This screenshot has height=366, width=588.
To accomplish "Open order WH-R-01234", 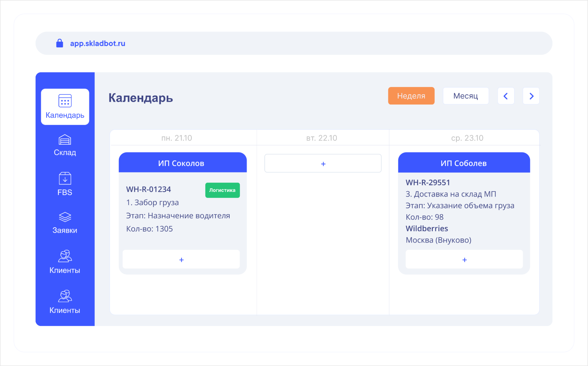I will 149,189.
